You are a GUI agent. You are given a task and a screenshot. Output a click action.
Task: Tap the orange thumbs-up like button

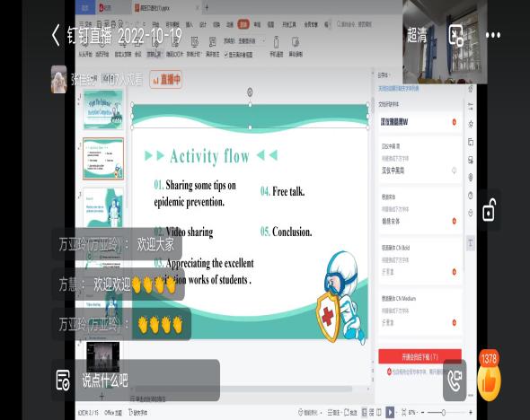[x=489, y=381]
